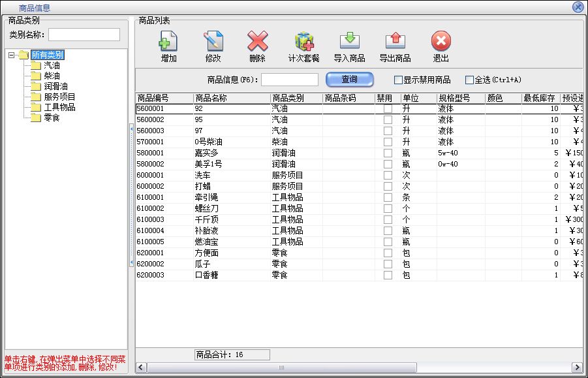Toggle the 全选 (Ctrl+A) checkbox

pos(469,80)
